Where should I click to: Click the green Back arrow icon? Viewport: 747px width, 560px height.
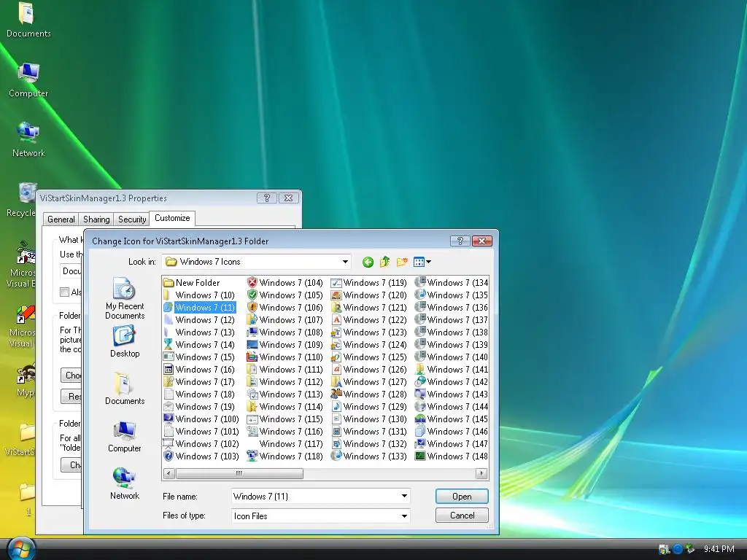(368, 262)
